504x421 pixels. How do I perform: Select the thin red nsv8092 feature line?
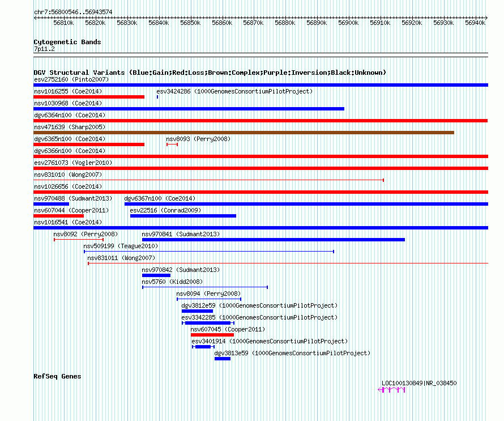click(x=79, y=240)
